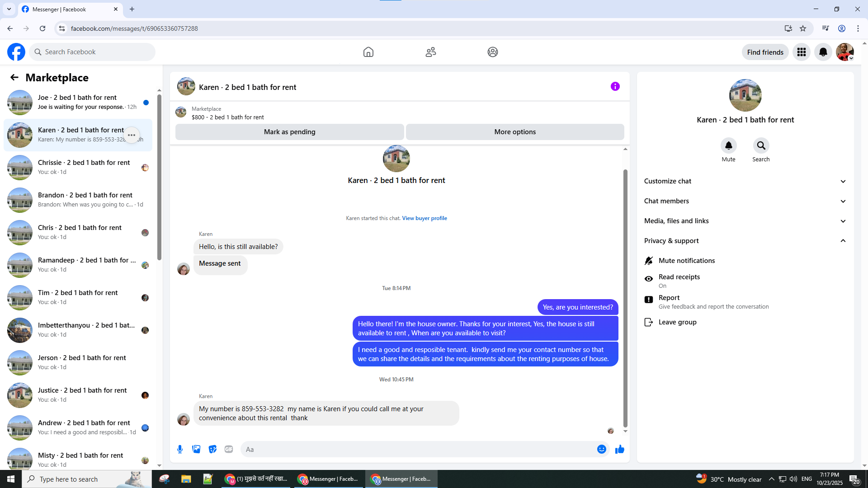
Task: Open the sticker picker icon
Action: pyautogui.click(x=212, y=449)
